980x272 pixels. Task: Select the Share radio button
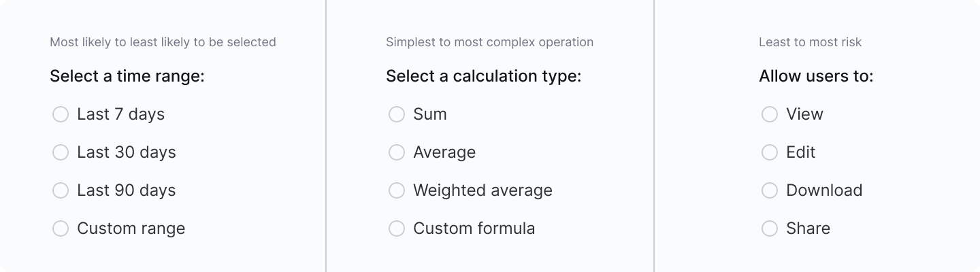tap(770, 228)
